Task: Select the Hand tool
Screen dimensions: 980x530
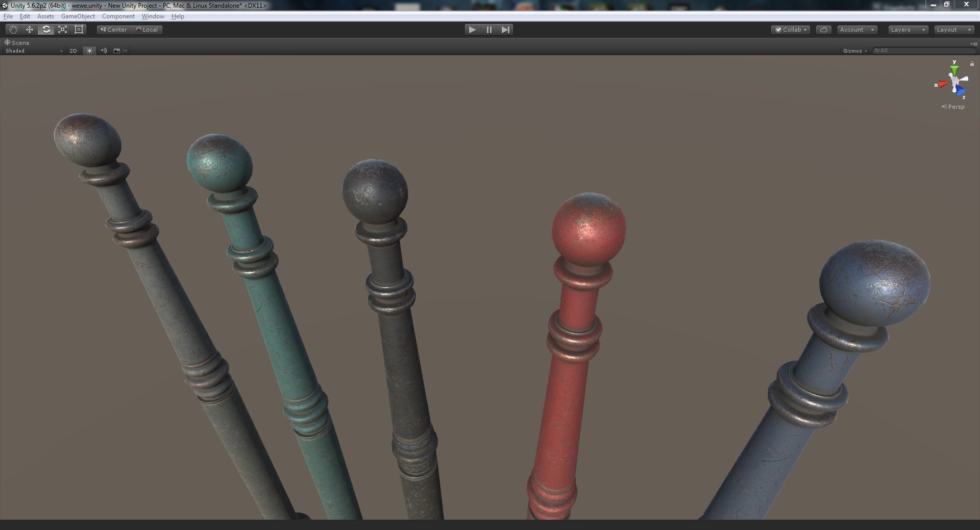Action: [x=13, y=30]
